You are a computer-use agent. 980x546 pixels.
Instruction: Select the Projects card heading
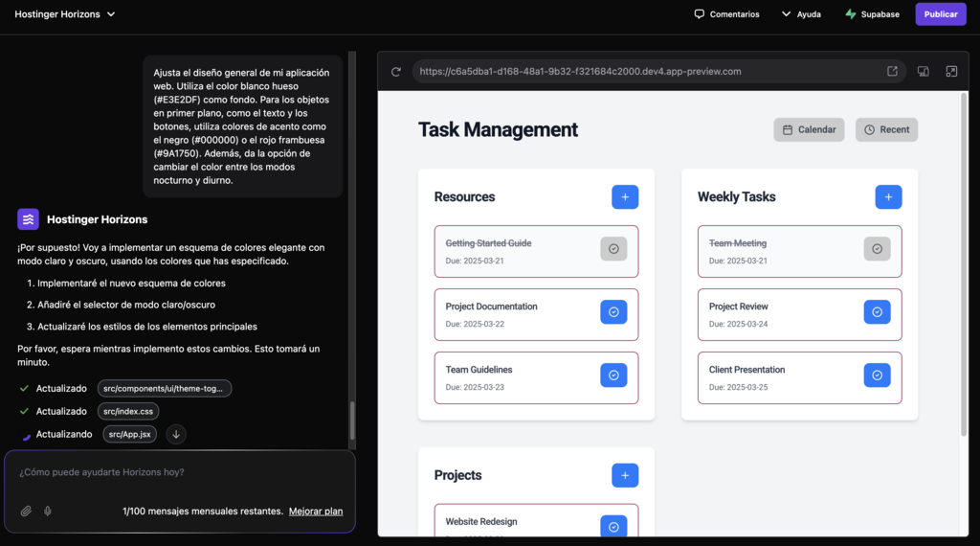[x=458, y=475]
